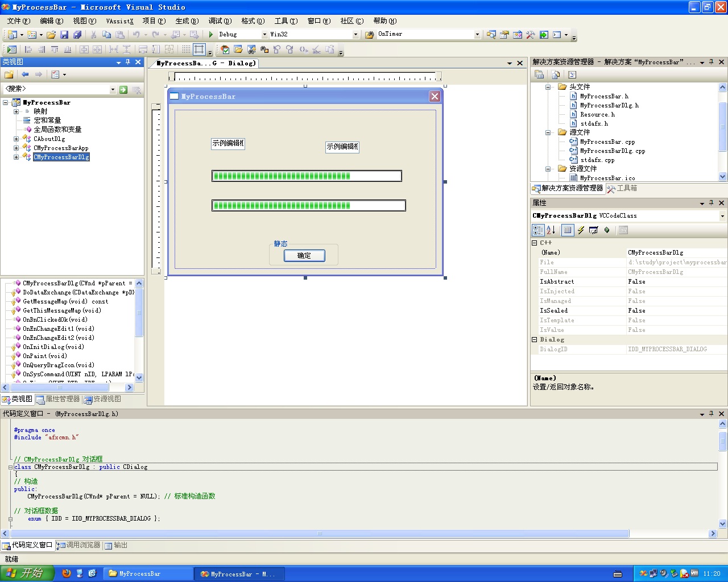Screen dimensions: 728x582
Task: Pin the Properties panel
Action: [x=712, y=202]
